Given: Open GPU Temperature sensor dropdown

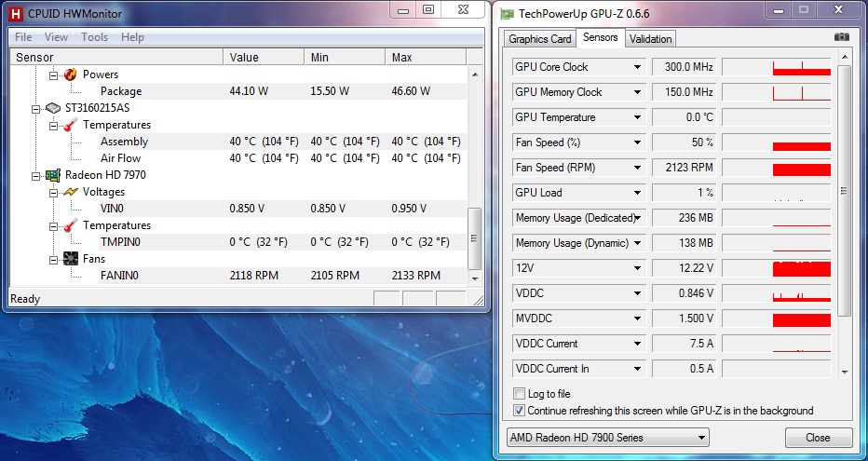Looking at the screenshot, I should [x=637, y=117].
